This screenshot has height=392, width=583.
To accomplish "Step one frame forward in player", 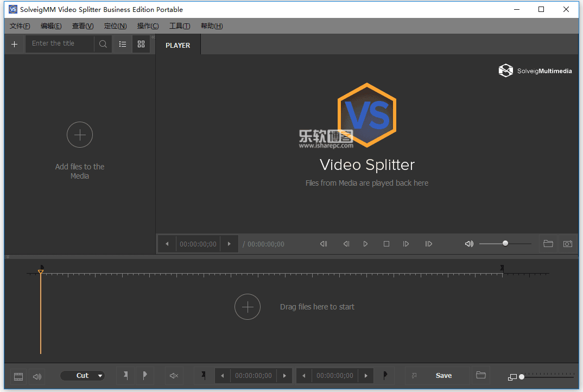I will click(x=405, y=244).
